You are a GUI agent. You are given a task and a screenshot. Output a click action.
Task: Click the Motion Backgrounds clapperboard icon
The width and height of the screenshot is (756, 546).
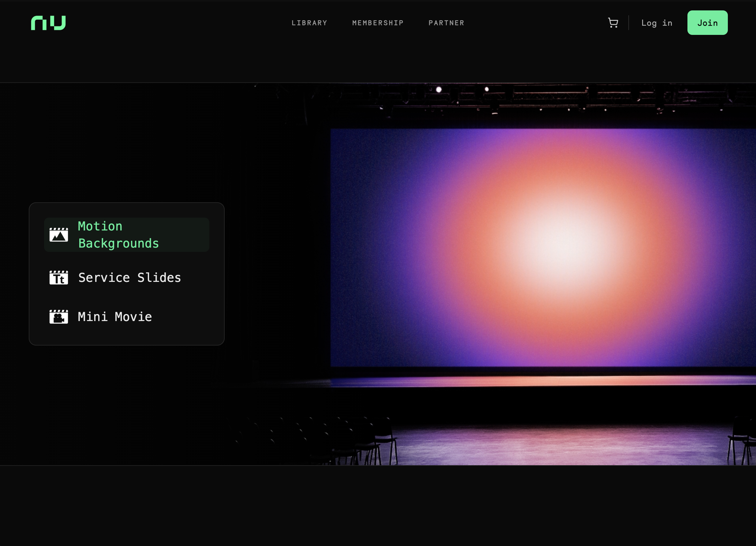(x=59, y=235)
